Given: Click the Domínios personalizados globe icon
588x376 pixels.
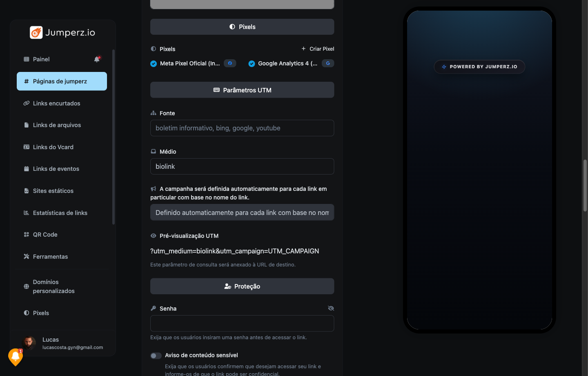Looking at the screenshot, I should pyautogui.click(x=27, y=286).
